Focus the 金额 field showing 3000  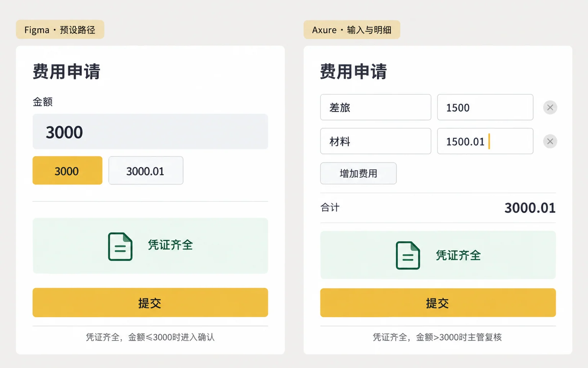[x=150, y=132]
